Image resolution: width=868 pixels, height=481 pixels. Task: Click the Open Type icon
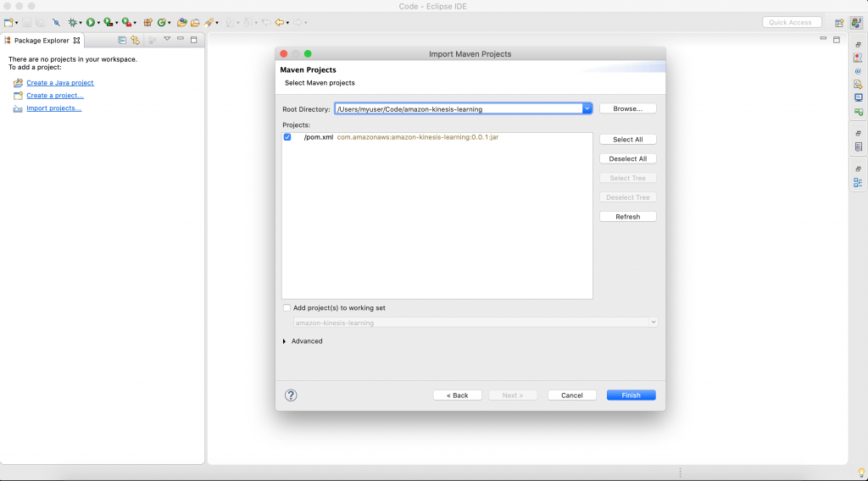pyautogui.click(x=181, y=23)
